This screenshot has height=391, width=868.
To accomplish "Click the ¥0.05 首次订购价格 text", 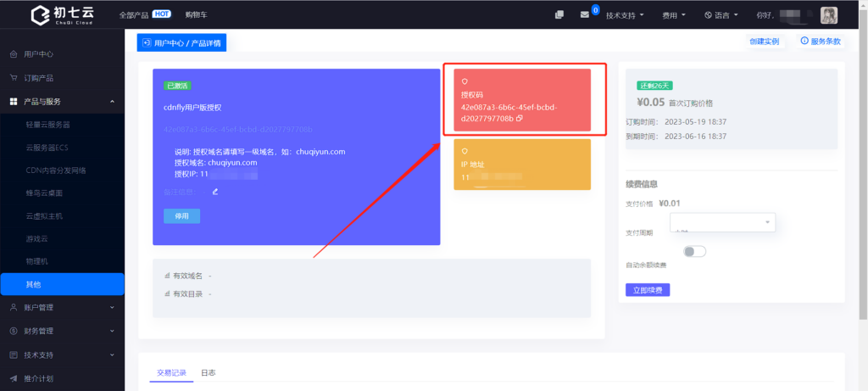I will pos(675,103).
